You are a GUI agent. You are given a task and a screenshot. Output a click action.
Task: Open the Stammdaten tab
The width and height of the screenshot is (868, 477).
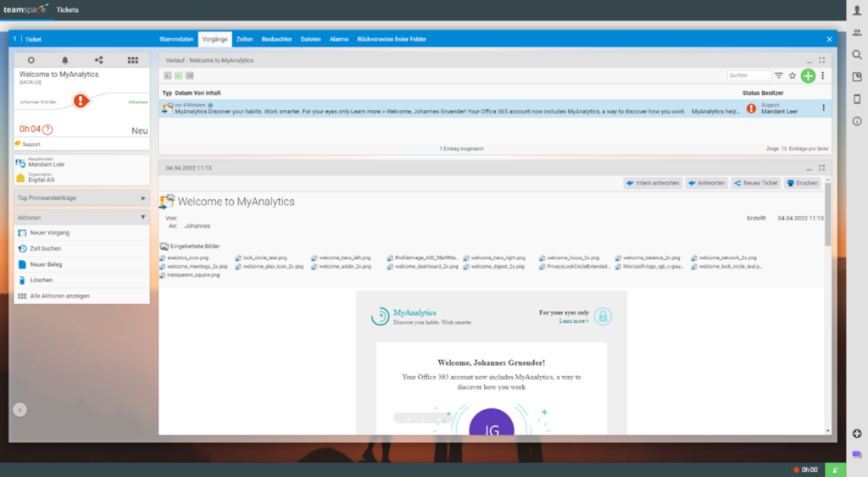176,39
